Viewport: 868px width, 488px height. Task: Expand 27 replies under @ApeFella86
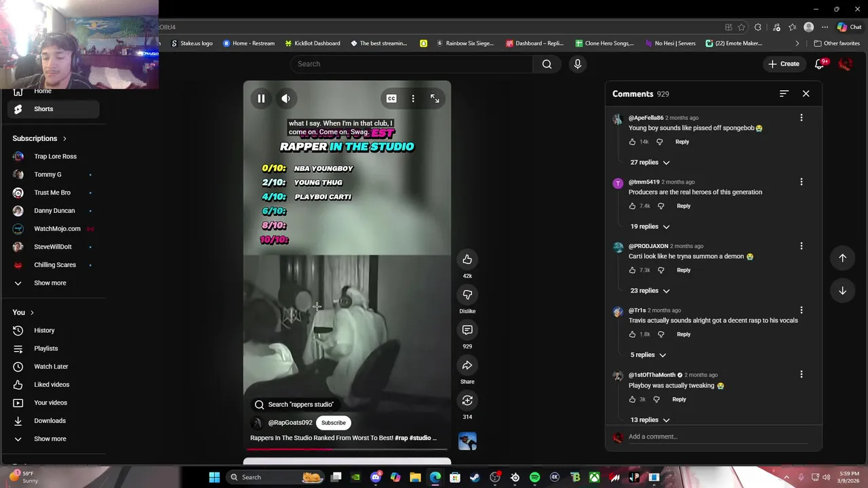650,163
